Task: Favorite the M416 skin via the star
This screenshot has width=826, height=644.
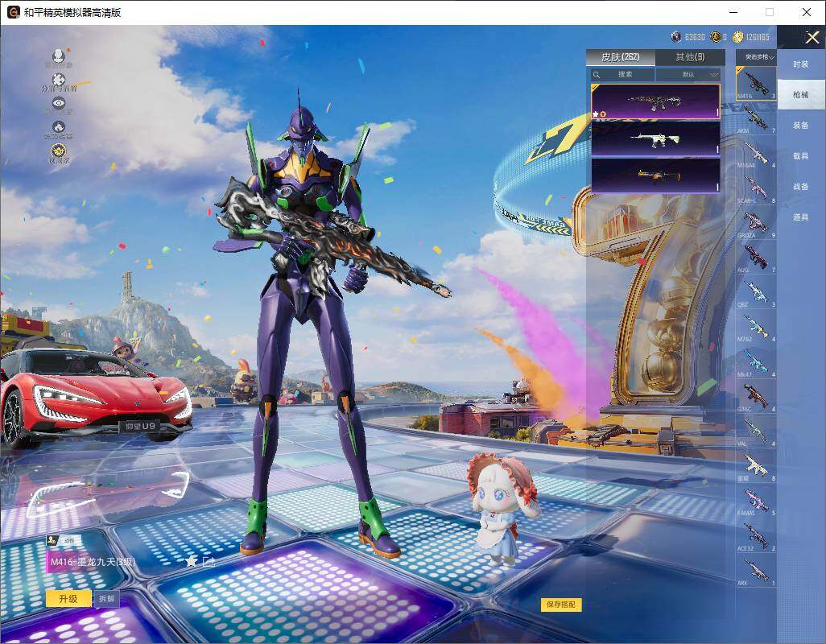Action: point(189,561)
